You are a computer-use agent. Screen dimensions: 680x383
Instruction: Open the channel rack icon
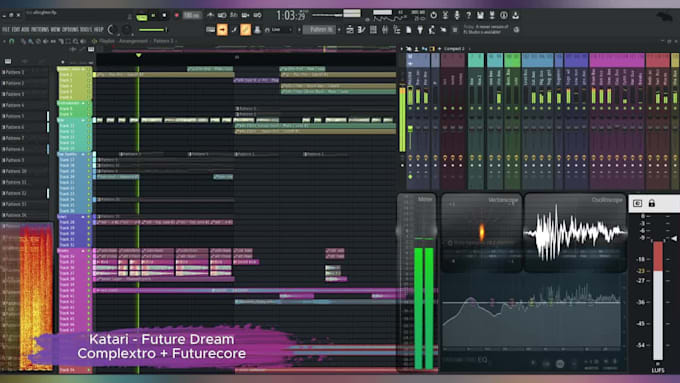click(373, 29)
